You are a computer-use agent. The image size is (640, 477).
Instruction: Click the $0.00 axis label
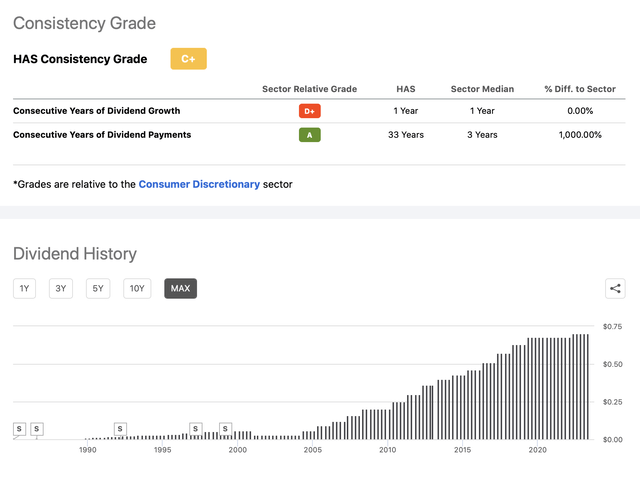[613, 439]
